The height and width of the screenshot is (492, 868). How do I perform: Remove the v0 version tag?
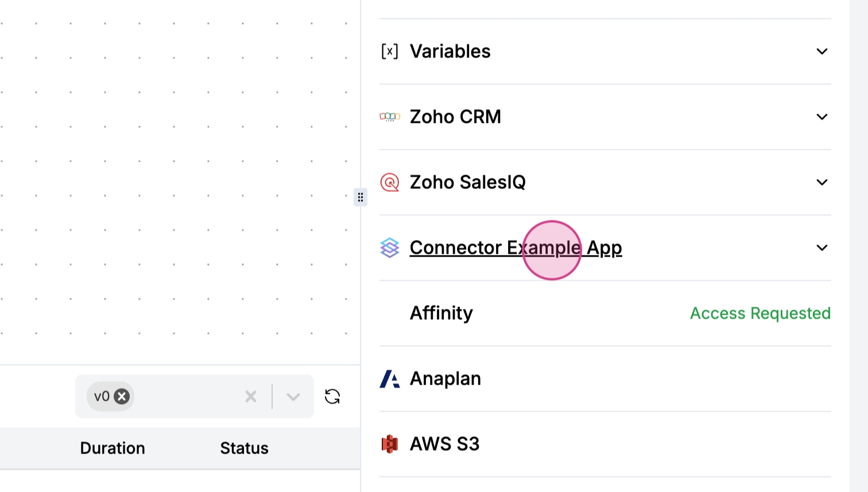(122, 397)
